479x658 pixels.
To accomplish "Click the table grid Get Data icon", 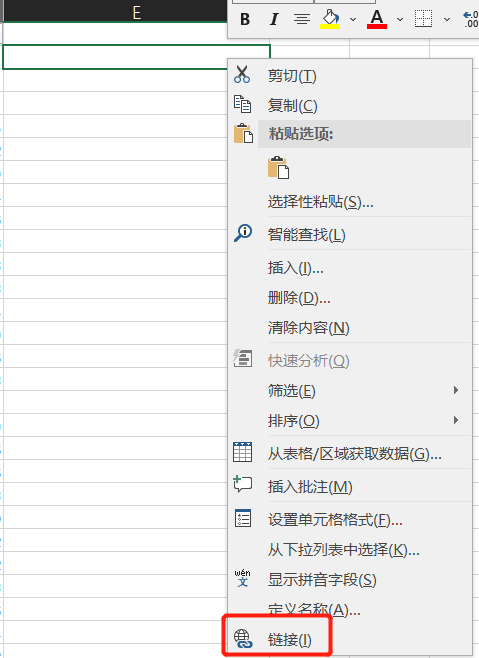I will click(242, 452).
